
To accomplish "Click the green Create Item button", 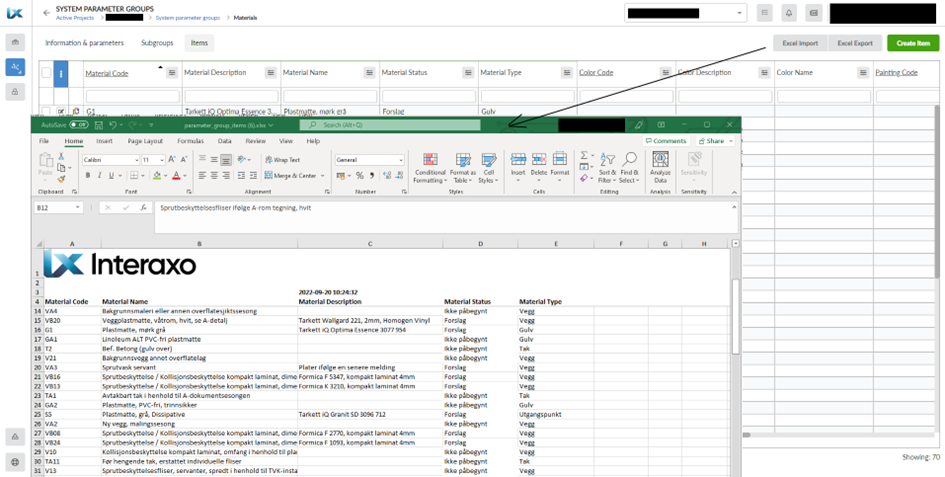I will [913, 43].
